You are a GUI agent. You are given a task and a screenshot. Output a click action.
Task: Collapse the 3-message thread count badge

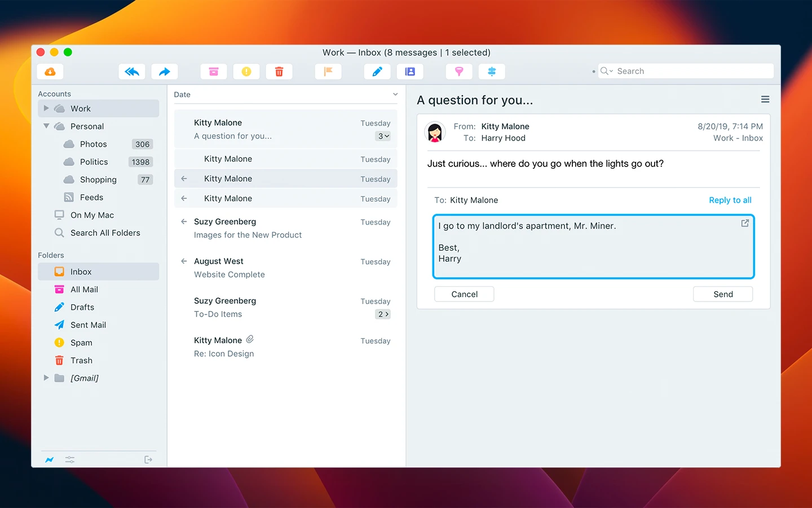(x=383, y=136)
